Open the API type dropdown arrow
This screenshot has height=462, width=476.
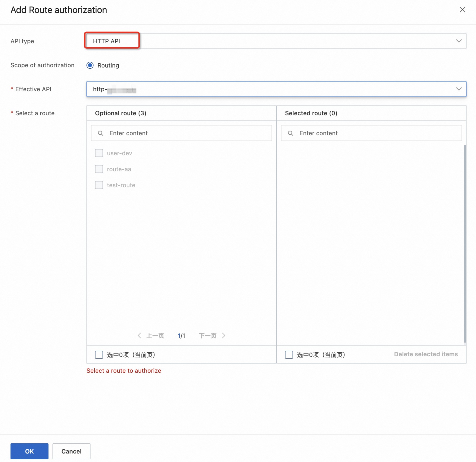point(459,41)
